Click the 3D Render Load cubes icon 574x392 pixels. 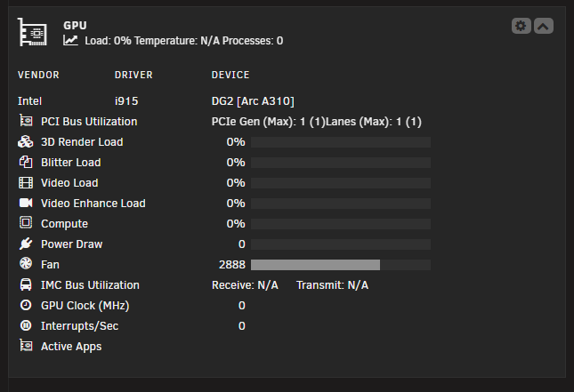pos(26,141)
